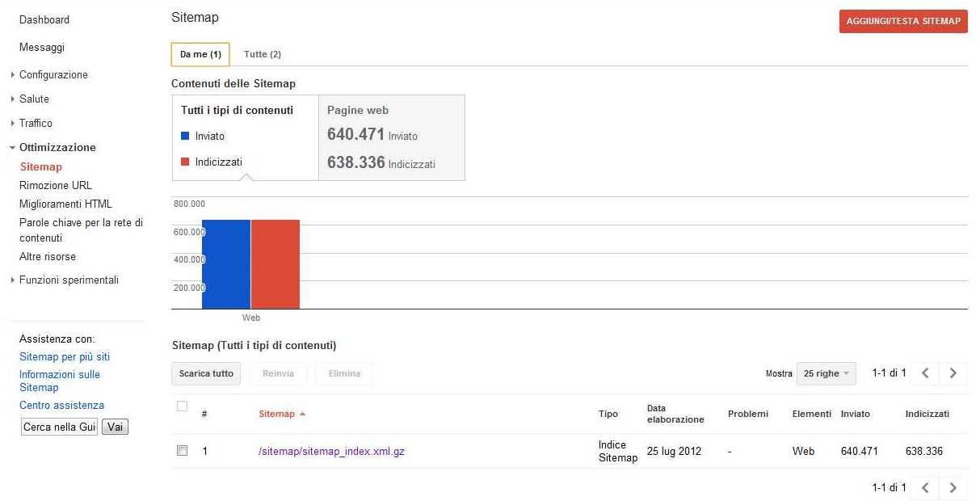Switch to the Tutte (2) tab
Viewport: 980px width, 501px height.
[263, 54]
